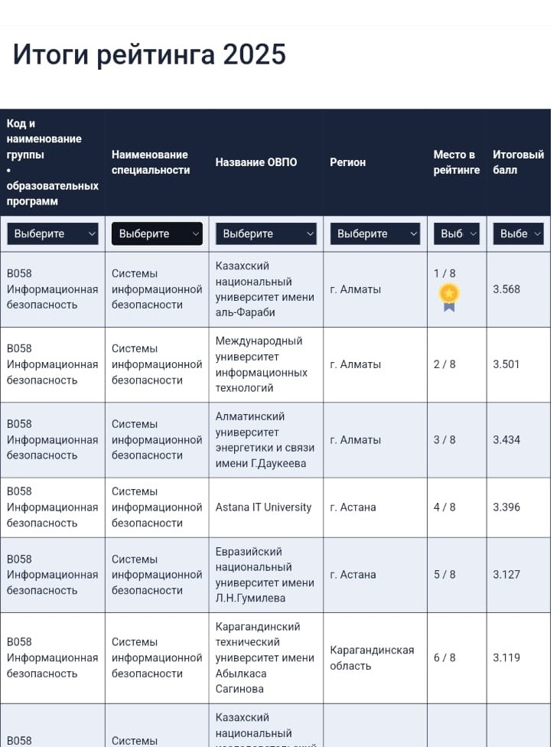The height and width of the screenshot is (747, 560).
Task: Click the Итоги рейтинга 2025 heading
Action: pos(149,54)
